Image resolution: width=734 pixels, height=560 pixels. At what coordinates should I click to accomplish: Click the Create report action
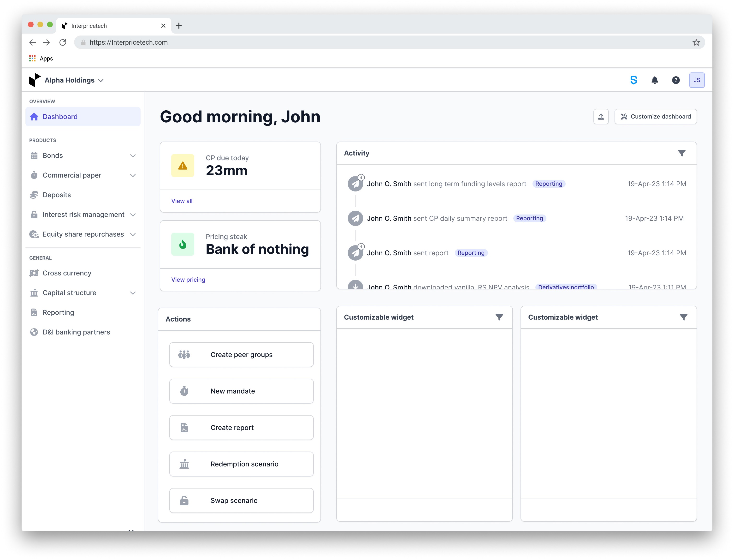pos(241,427)
